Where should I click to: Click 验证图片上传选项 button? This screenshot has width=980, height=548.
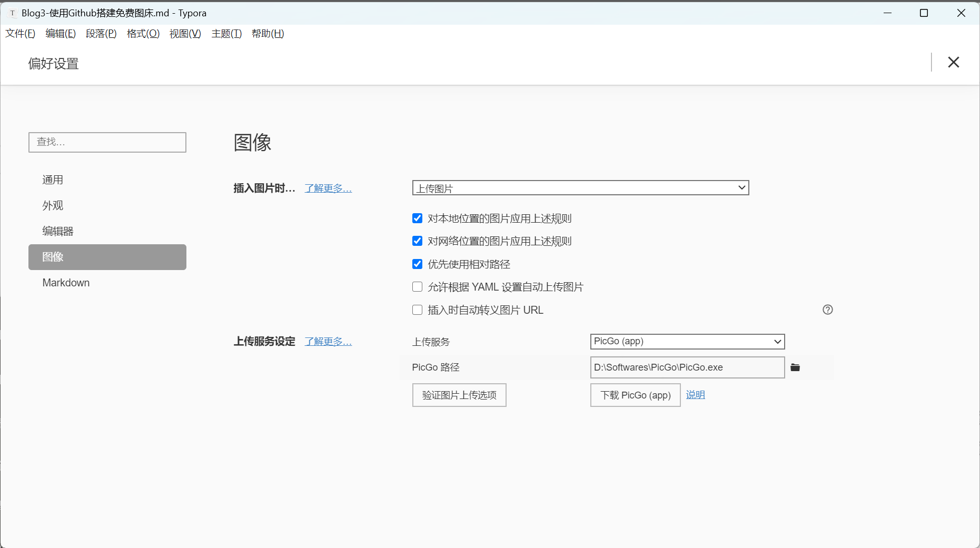click(459, 395)
